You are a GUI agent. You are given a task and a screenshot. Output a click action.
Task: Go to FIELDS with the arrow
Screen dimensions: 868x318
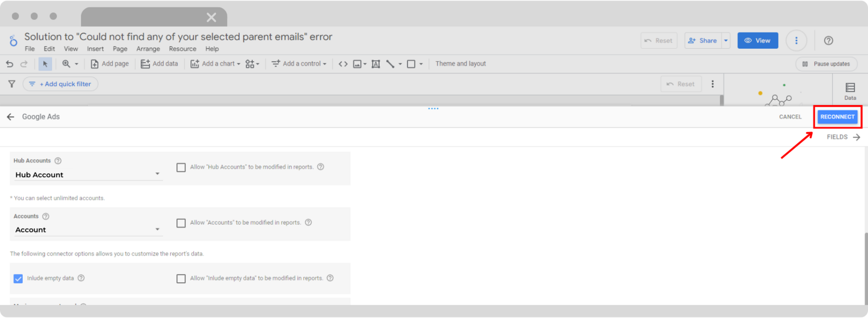(843, 137)
